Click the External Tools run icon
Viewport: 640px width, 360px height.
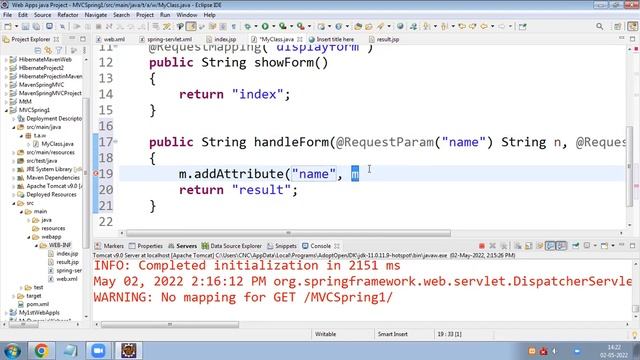click(x=300, y=27)
